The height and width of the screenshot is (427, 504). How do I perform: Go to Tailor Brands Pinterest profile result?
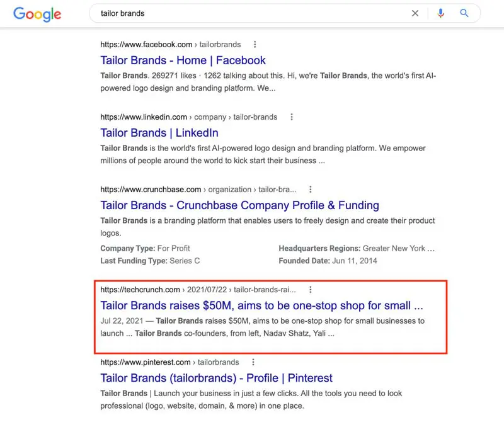pyautogui.click(x=216, y=378)
